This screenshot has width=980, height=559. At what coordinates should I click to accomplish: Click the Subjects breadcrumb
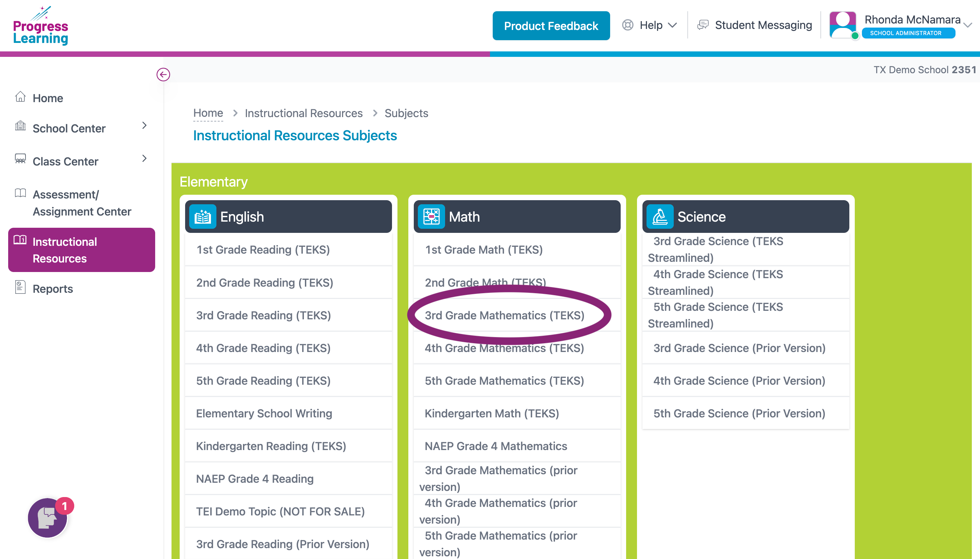(x=406, y=113)
